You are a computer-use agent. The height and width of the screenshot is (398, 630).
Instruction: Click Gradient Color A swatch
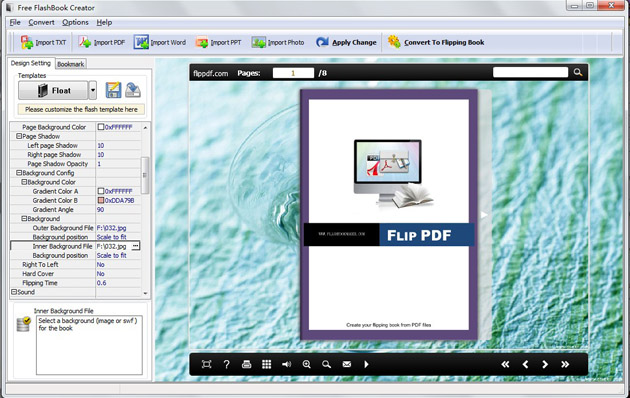pyautogui.click(x=101, y=191)
